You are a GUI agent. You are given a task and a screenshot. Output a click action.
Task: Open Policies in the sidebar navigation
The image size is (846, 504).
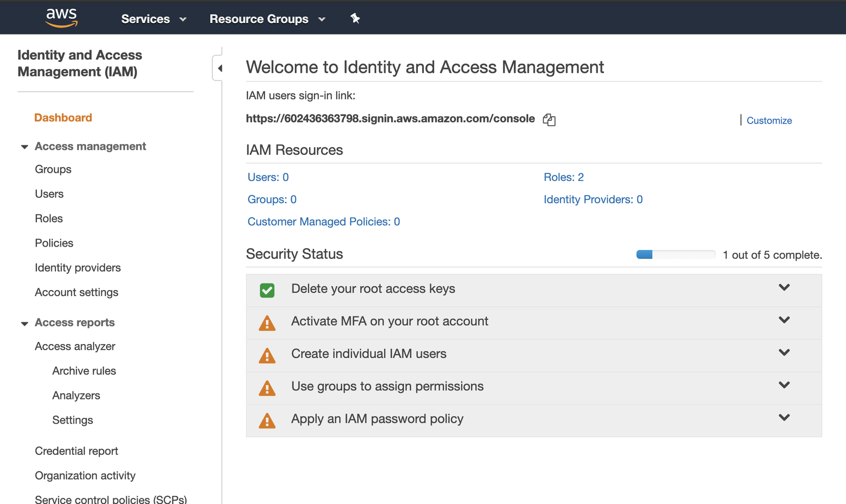tap(54, 243)
